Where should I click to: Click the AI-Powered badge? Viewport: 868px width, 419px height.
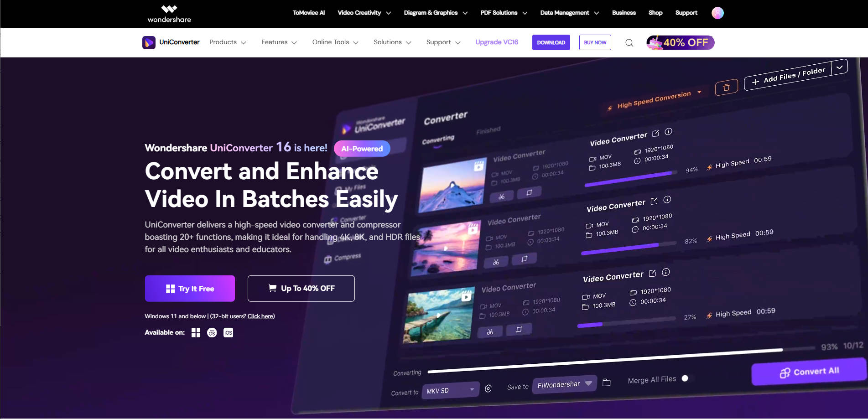[362, 149]
